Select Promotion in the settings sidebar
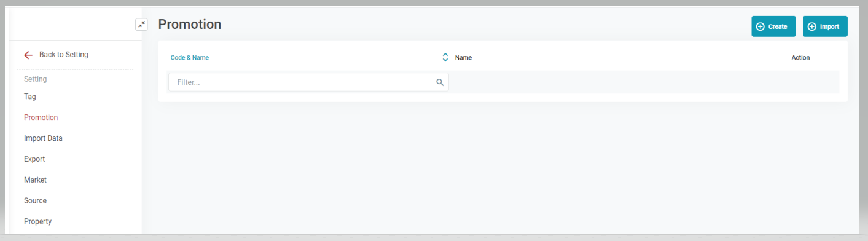Viewport: 868px width, 241px height. click(x=41, y=117)
